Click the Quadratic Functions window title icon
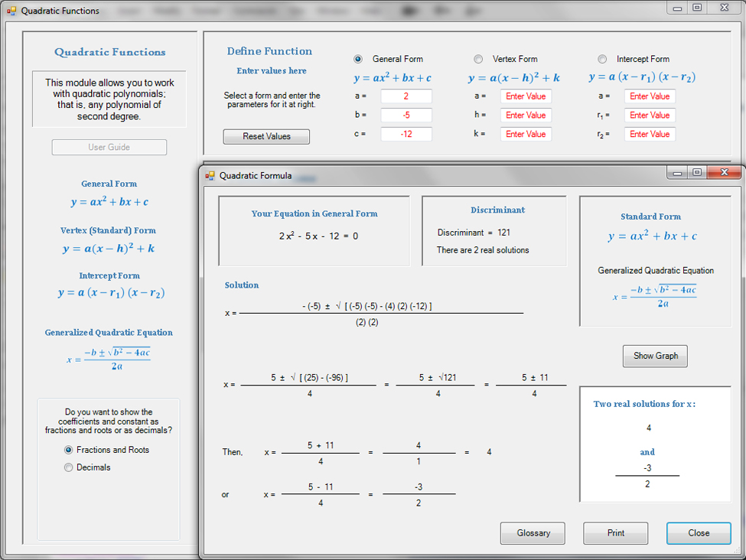746x560 pixels. [11, 11]
